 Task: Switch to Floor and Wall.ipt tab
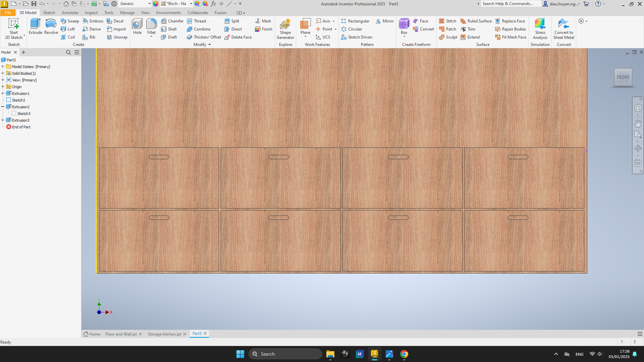pyautogui.click(x=121, y=334)
